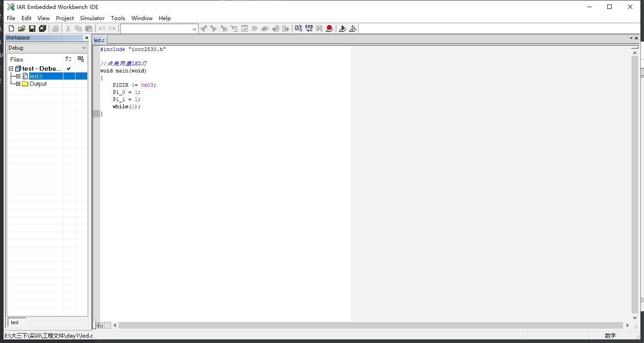The height and width of the screenshot is (343, 644).
Task: Click the horizontal scrollbar right arrow
Action: click(627, 326)
